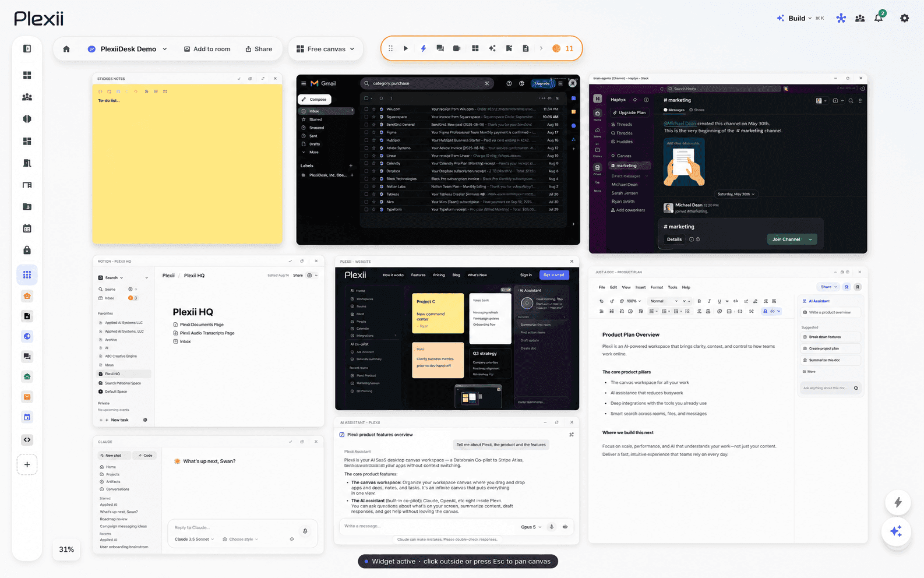This screenshot has height=578, width=924.
Task: Toggle the sidebar panel icon at top left
Action: [27, 49]
